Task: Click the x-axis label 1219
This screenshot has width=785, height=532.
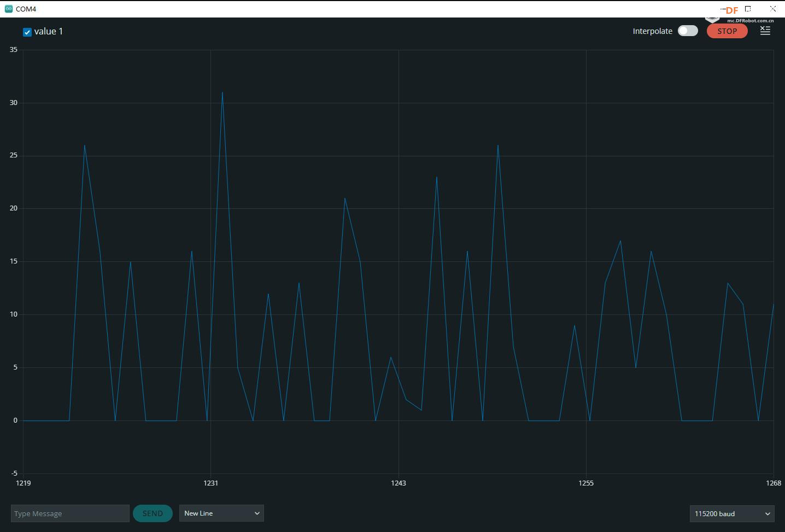Action: tap(24, 483)
